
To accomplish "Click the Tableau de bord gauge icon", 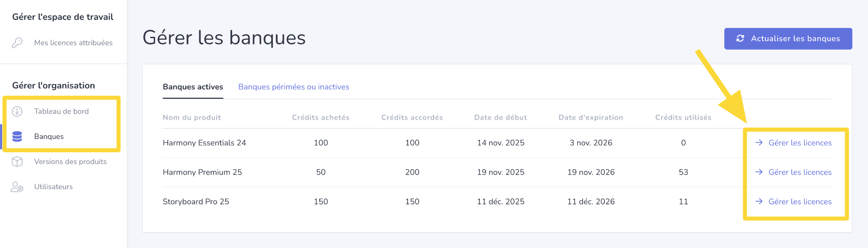I will [x=17, y=111].
